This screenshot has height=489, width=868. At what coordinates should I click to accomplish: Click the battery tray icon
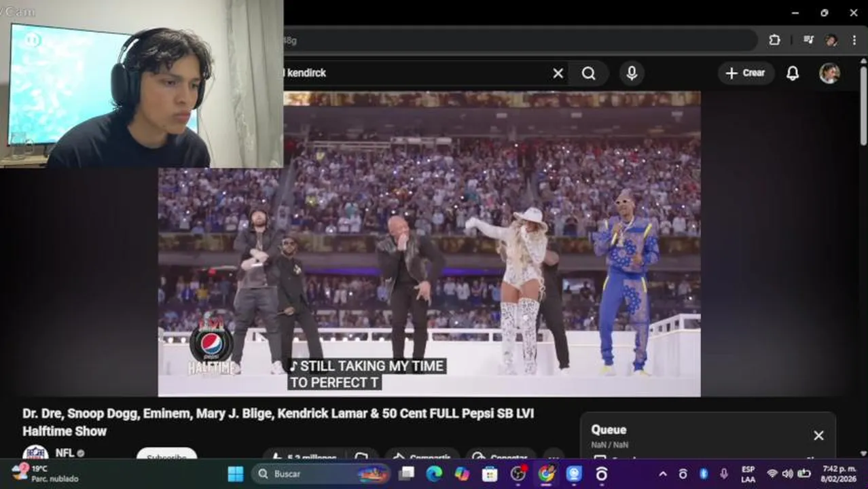point(804,474)
